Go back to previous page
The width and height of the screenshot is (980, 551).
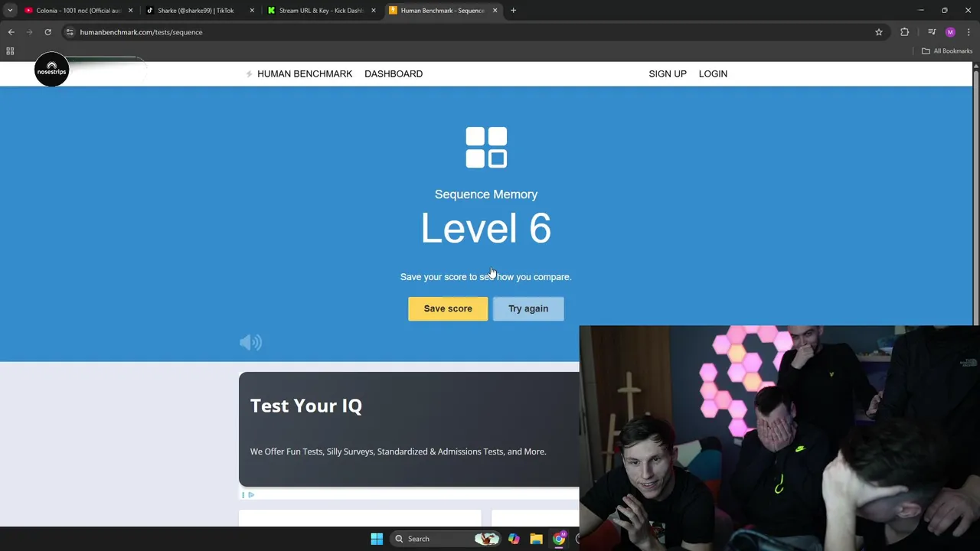pyautogui.click(x=11, y=32)
